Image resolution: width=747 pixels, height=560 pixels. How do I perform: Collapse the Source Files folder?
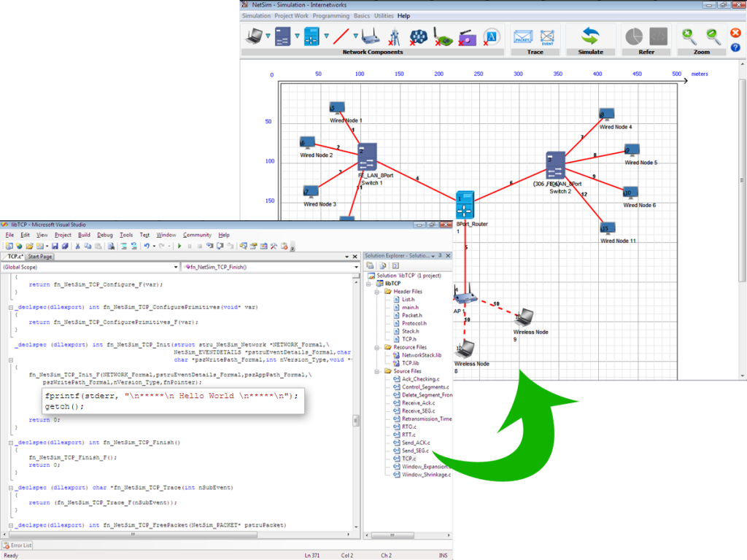(x=377, y=371)
